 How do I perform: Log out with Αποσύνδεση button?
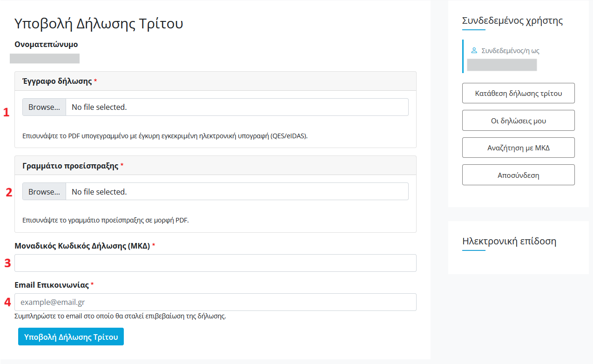pos(519,175)
